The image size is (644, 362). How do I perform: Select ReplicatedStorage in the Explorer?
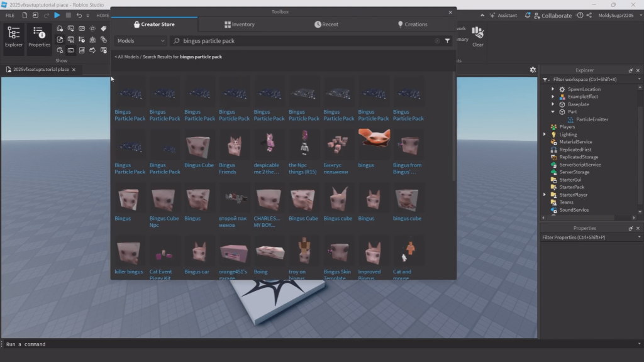pyautogui.click(x=579, y=156)
